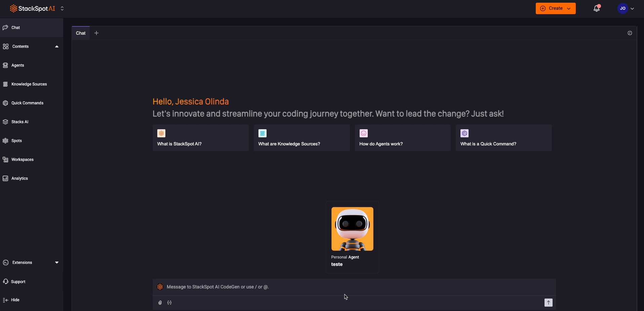Click the 'How do Agents work?' card
The height and width of the screenshot is (311, 644).
[402, 138]
